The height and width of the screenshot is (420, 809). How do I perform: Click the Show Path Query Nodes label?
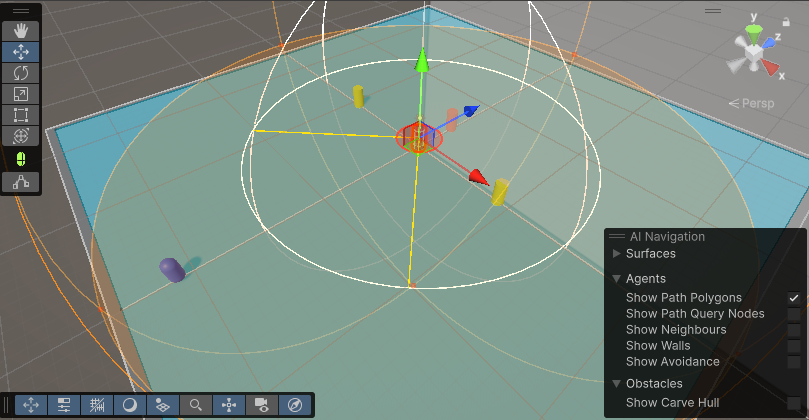[x=695, y=314]
